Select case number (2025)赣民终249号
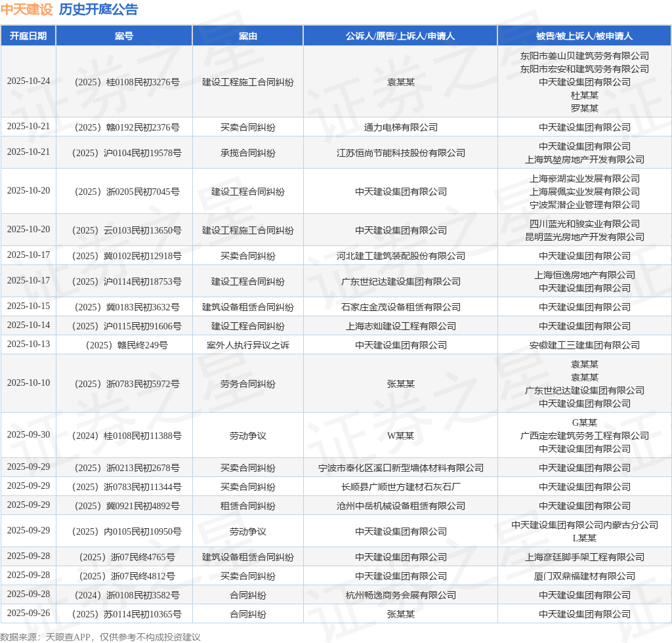This screenshot has height=643, width=672. click(127, 345)
